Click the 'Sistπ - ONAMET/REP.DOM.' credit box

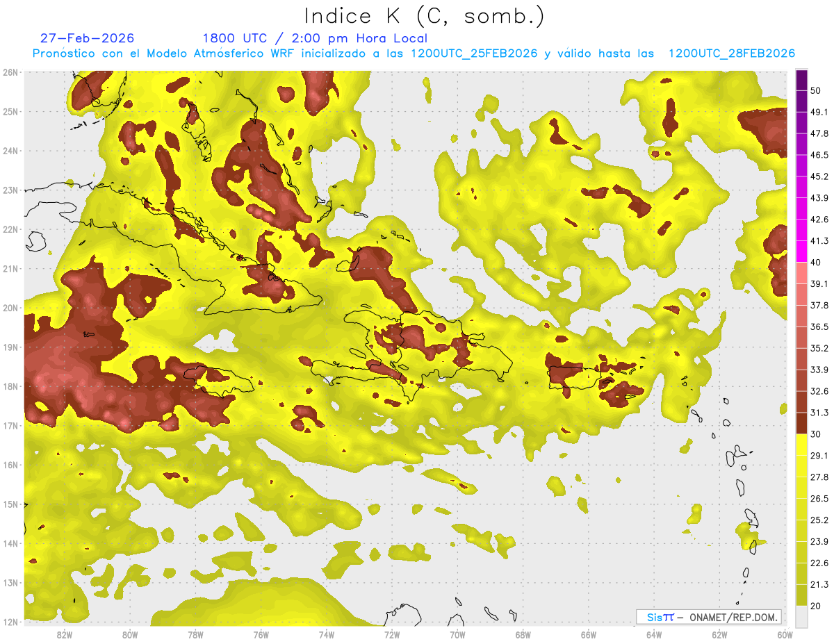(x=708, y=617)
